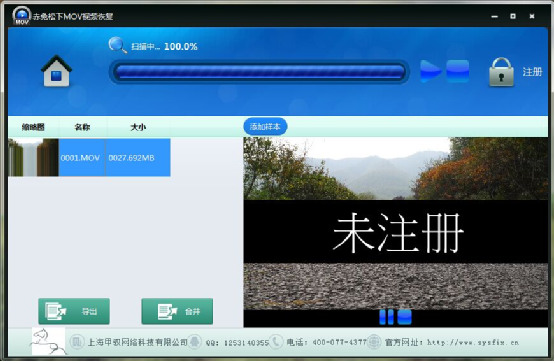The image size is (555, 363).
Task: Stop the video preview playback
Action: [405, 317]
